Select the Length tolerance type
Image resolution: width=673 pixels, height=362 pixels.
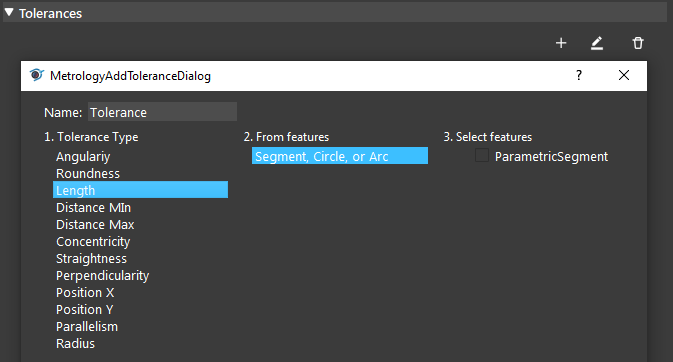[140, 190]
